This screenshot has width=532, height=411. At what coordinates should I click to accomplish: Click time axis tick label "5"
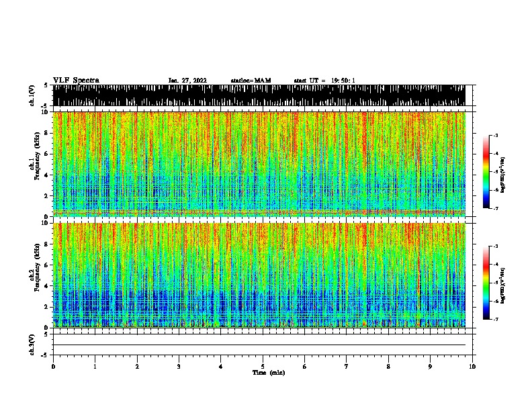pyautogui.click(x=263, y=367)
